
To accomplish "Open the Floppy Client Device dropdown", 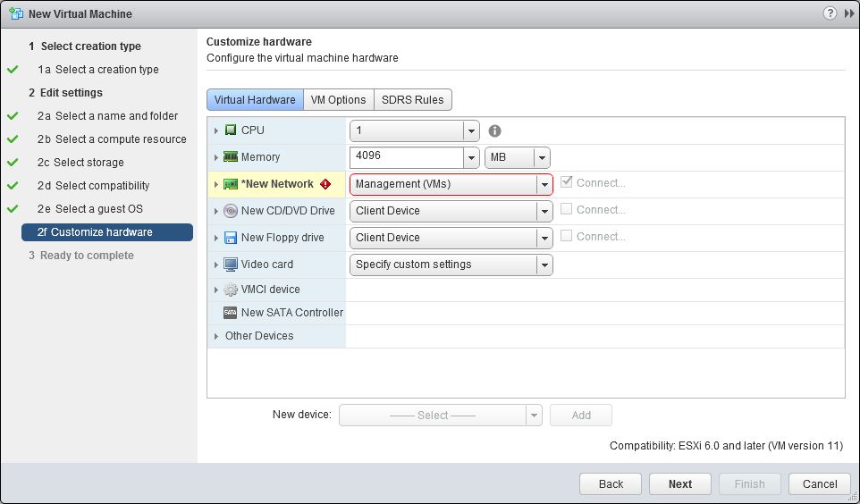I will pyautogui.click(x=451, y=238).
